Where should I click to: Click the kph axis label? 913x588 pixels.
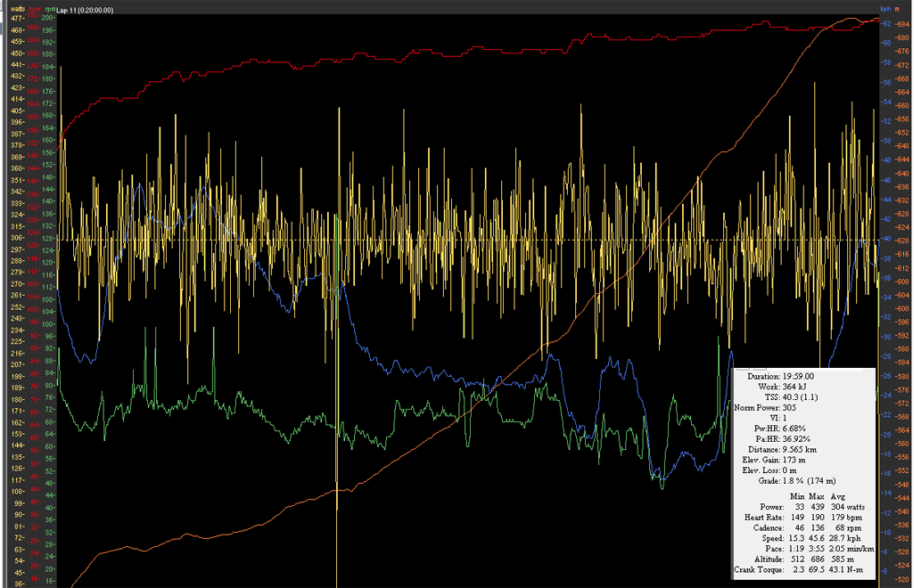[x=885, y=8]
